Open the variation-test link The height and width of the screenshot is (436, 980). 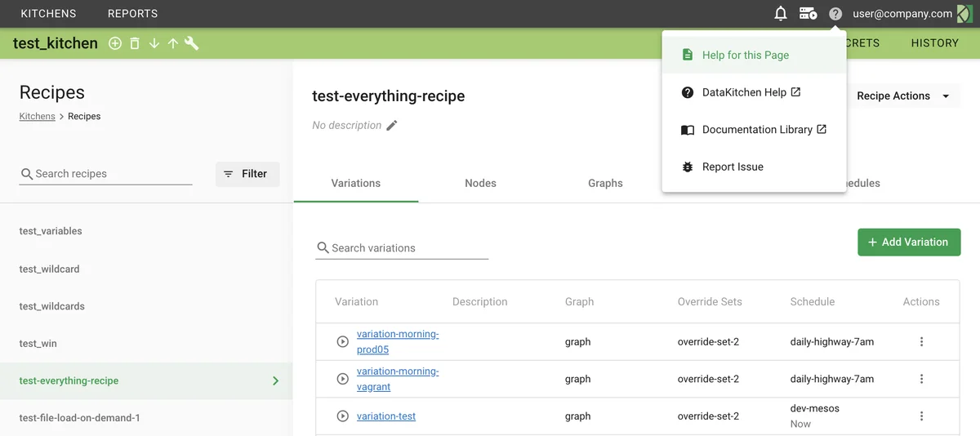coord(386,416)
